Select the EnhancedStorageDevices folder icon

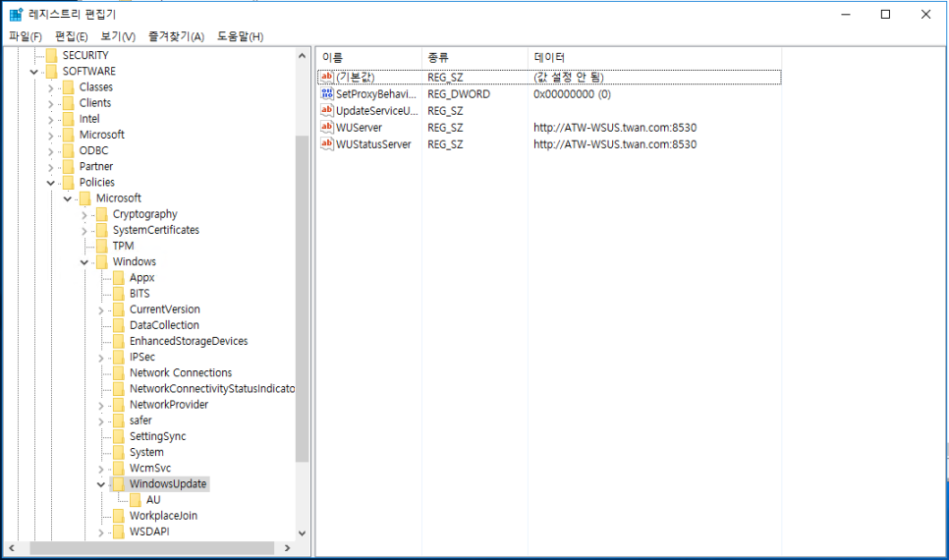tap(119, 341)
